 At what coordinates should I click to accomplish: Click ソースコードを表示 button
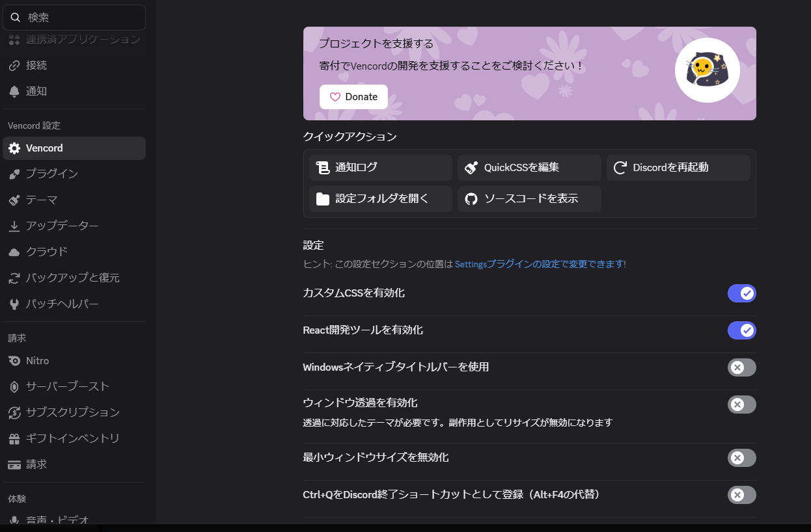tap(529, 199)
